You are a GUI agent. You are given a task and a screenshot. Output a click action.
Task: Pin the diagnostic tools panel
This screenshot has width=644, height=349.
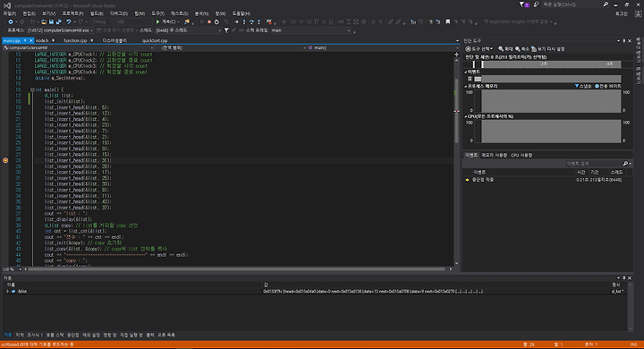coord(624,40)
